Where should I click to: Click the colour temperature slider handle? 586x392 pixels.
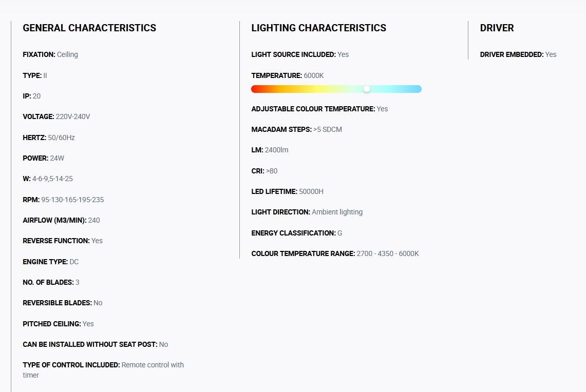(367, 89)
